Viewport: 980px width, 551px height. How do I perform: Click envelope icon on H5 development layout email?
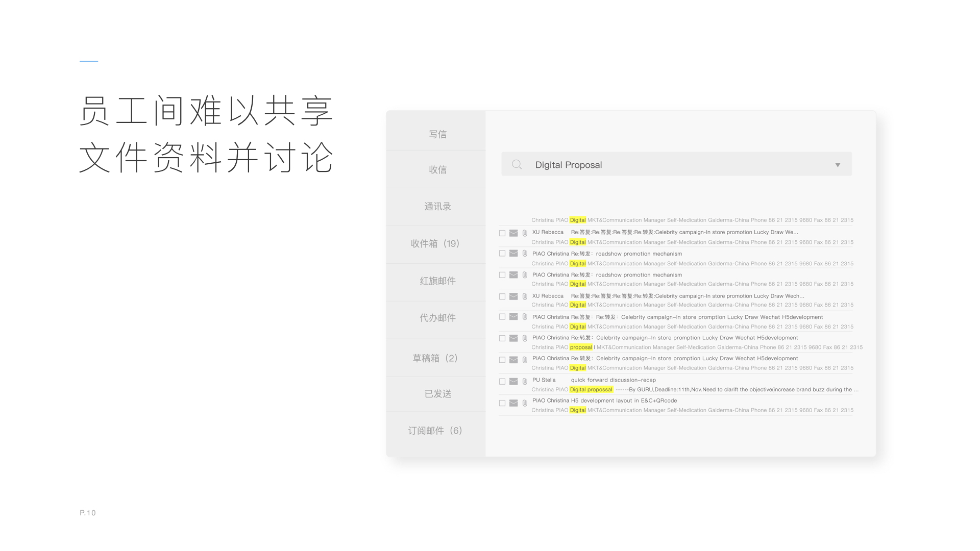[x=513, y=403]
